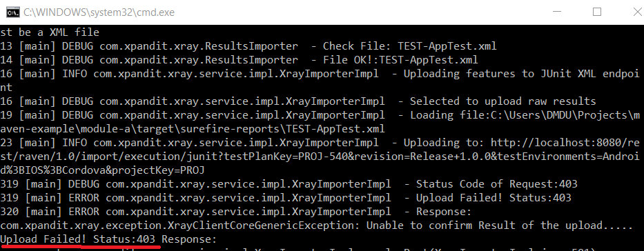Click 'Uploading features to JUnit XML' message
The width and height of the screenshot is (644, 251).
coord(500,74)
